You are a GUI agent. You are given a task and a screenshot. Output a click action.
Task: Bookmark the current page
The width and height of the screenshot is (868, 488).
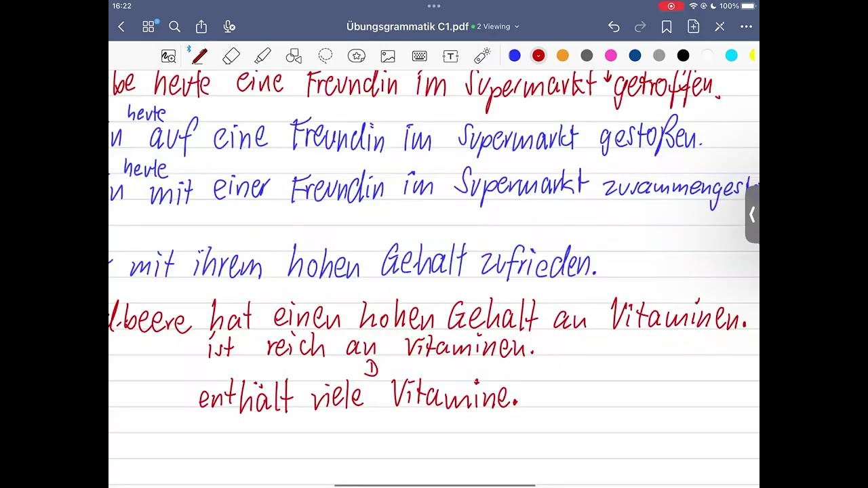coord(667,26)
